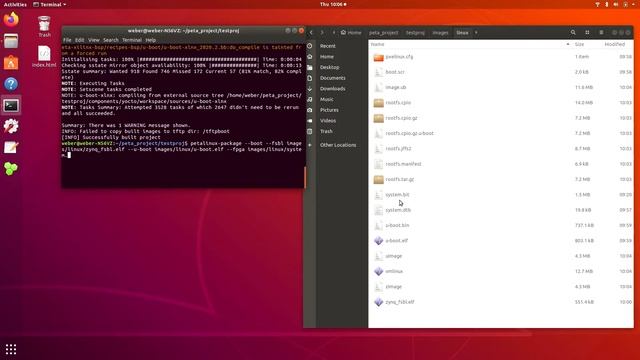Screen dimensions: 640x360
Task: Open the system status menu
Action: (x=616, y=4)
